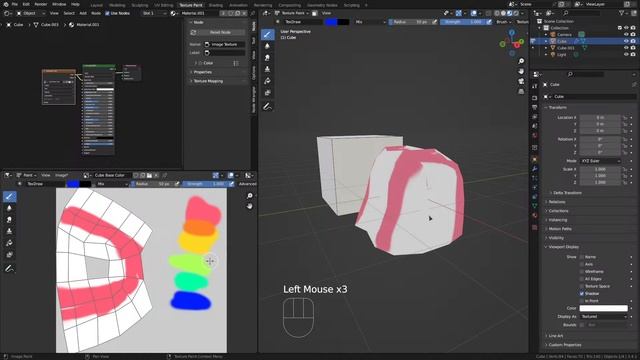640x360 pixels.
Task: Select the Fill tool in 3D viewport toolbar
Action: click(267, 81)
